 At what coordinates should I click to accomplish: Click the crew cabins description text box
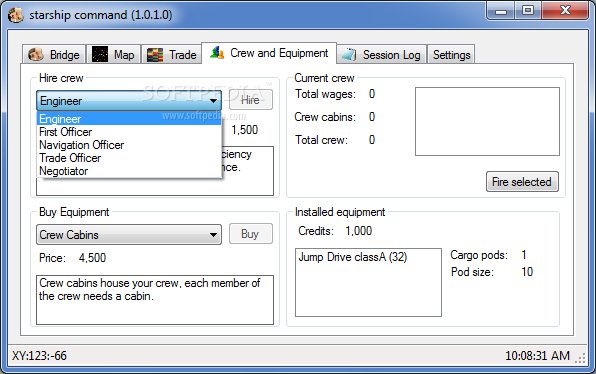click(155, 300)
